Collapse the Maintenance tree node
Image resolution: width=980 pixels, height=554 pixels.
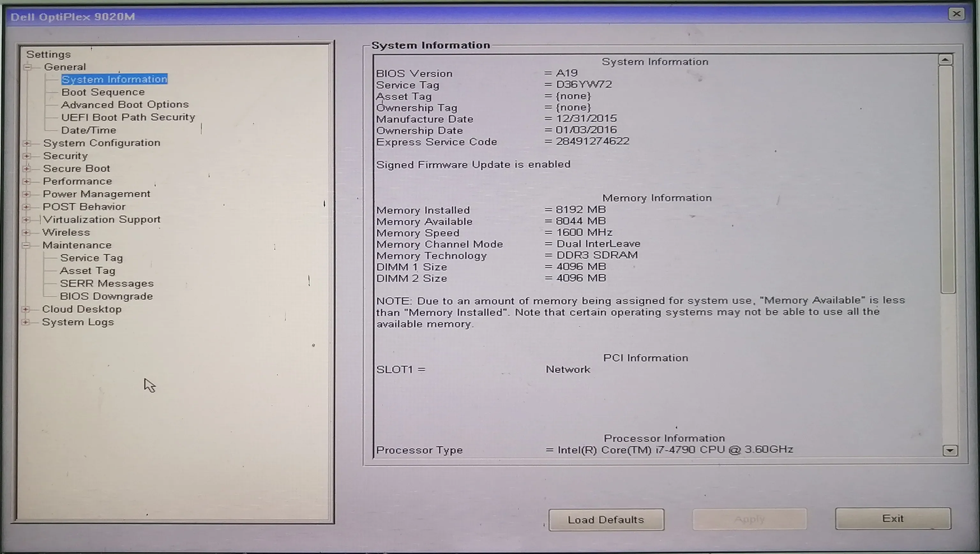click(x=26, y=245)
